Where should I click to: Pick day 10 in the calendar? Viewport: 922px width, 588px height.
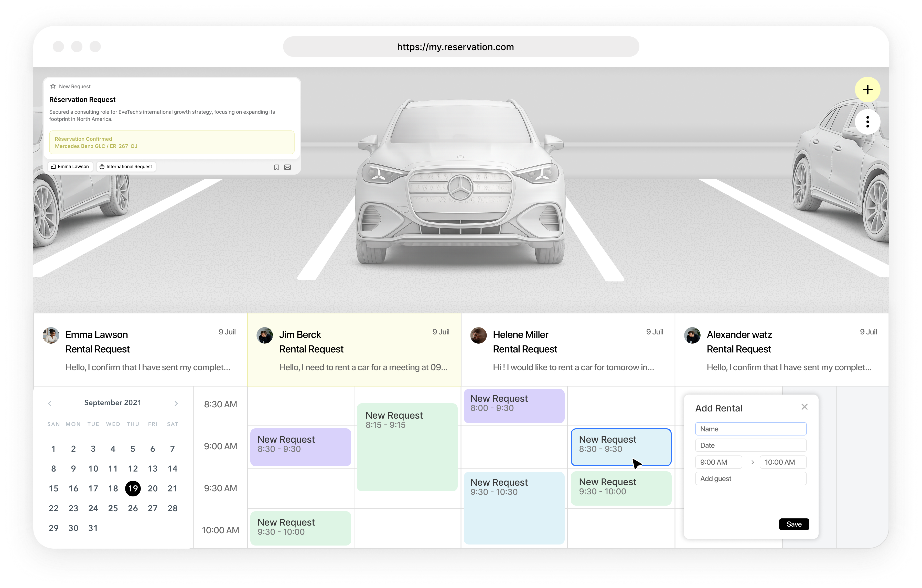coord(93,469)
